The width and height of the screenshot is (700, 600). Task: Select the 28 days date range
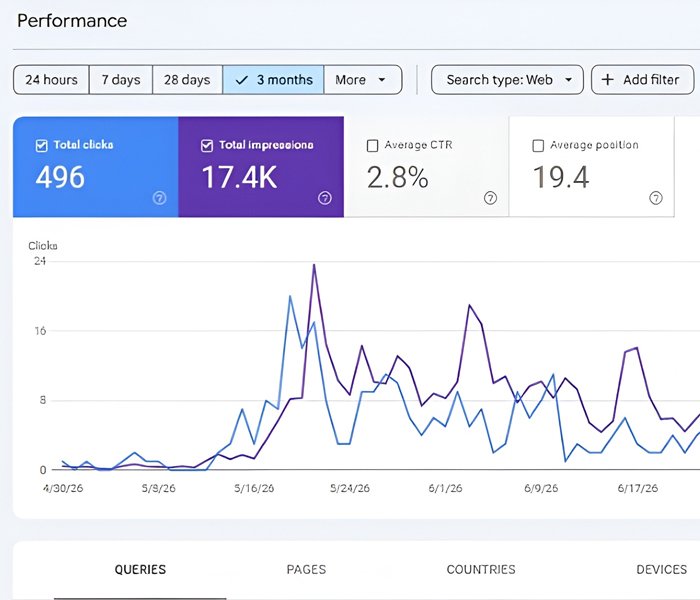click(x=187, y=80)
